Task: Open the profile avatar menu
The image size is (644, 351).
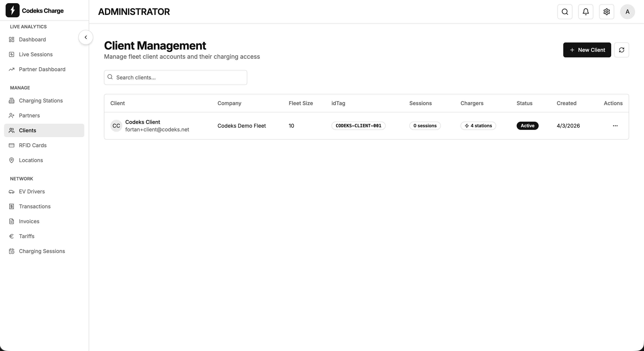Action: (627, 12)
